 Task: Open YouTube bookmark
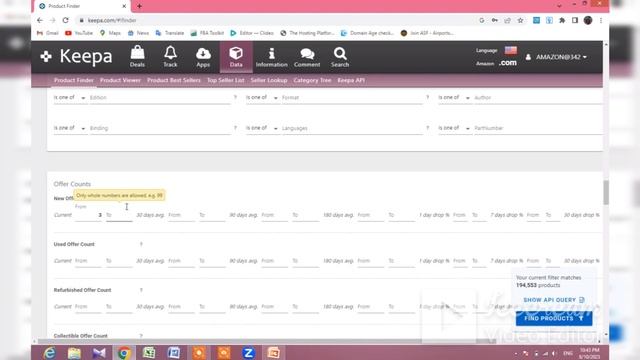79,33
